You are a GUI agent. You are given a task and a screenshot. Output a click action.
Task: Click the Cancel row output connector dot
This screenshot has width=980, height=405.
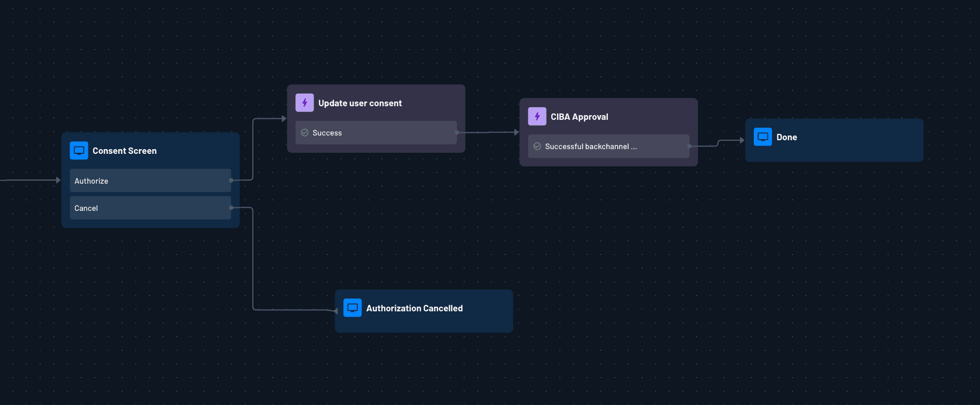pos(231,208)
